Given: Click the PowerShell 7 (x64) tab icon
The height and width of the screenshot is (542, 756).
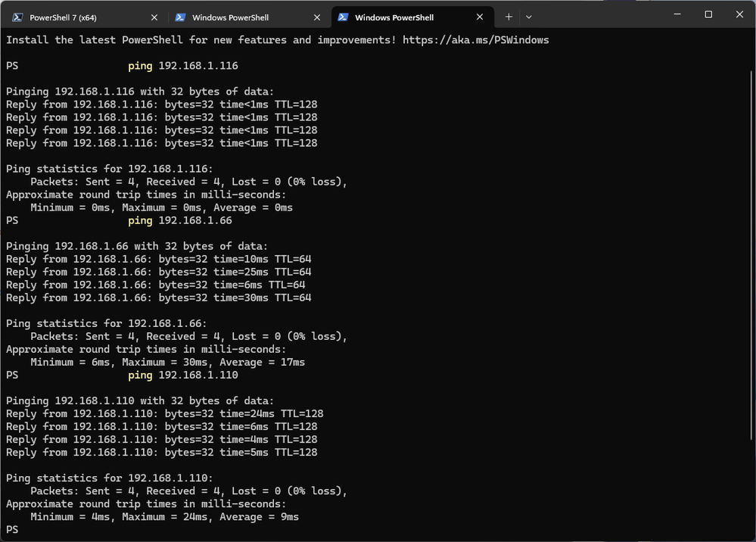Looking at the screenshot, I should pyautogui.click(x=17, y=17).
